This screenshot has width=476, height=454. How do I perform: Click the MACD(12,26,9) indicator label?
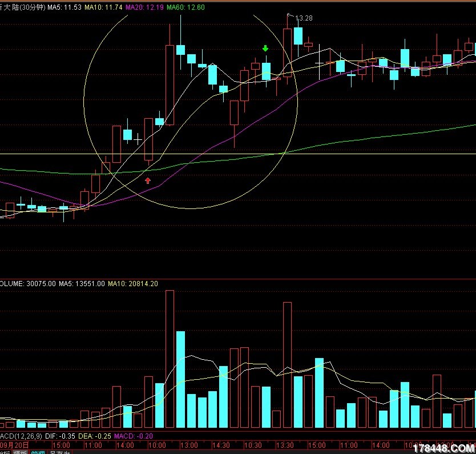pyautogui.click(x=21, y=436)
